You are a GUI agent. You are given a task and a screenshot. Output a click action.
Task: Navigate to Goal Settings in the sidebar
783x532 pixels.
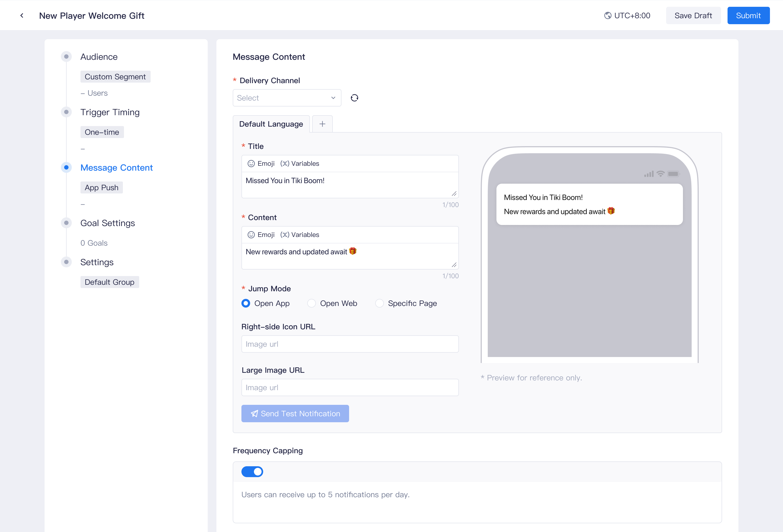click(107, 223)
